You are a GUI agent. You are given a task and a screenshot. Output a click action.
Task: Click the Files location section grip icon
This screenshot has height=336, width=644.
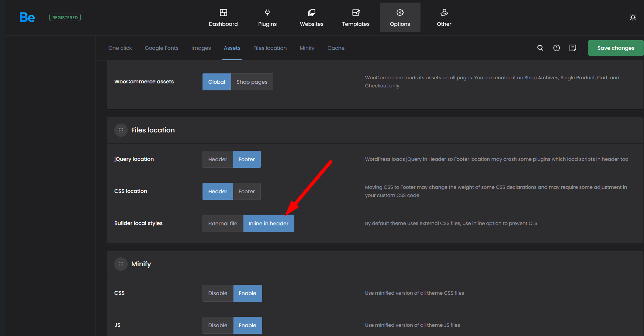click(x=121, y=130)
